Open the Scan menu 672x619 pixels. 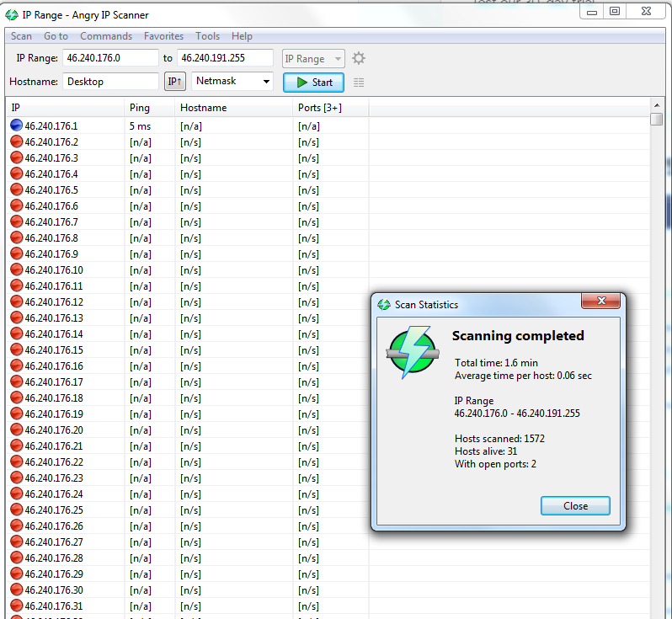coord(21,36)
